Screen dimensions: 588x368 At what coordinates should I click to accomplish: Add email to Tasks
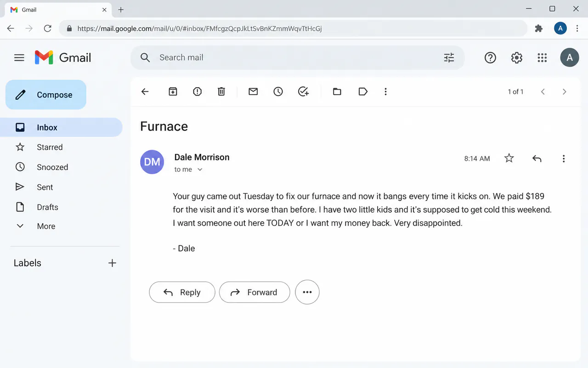[303, 91]
